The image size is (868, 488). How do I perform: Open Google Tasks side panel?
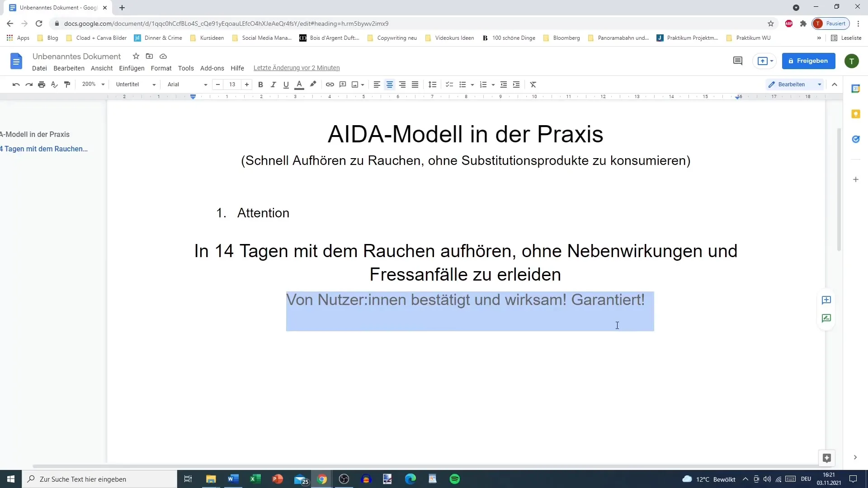coord(856,139)
